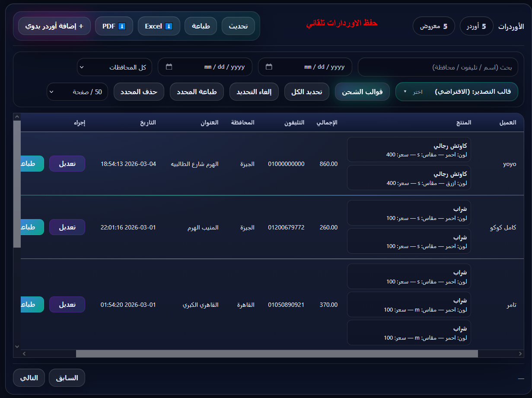Click the حفظ الاوردارات تلقائي notice
This screenshot has height=398, width=532.
tap(341, 24)
